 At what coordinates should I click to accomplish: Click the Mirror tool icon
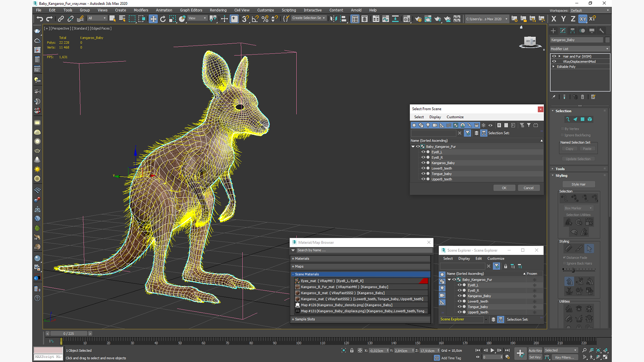(x=333, y=19)
